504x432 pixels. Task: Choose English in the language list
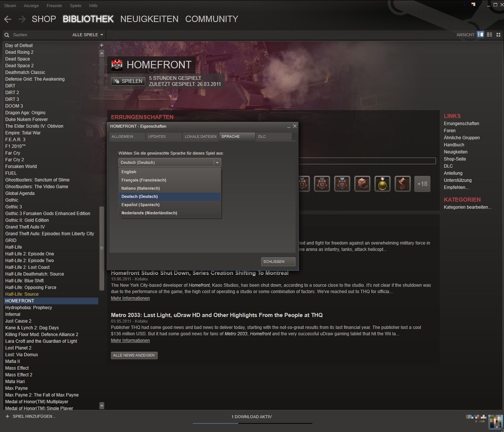(x=170, y=172)
